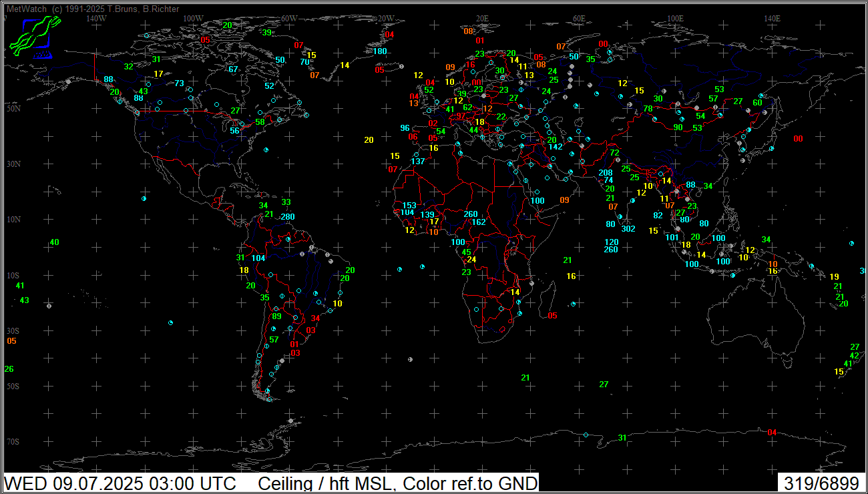Click 'Ceiling / hft MSL, Color ref.to GND' label
This screenshot has height=494, width=868.
(x=398, y=483)
